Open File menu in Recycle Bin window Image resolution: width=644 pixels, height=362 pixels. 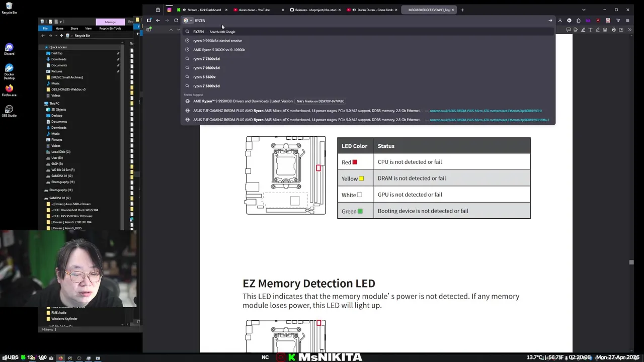coord(45,28)
